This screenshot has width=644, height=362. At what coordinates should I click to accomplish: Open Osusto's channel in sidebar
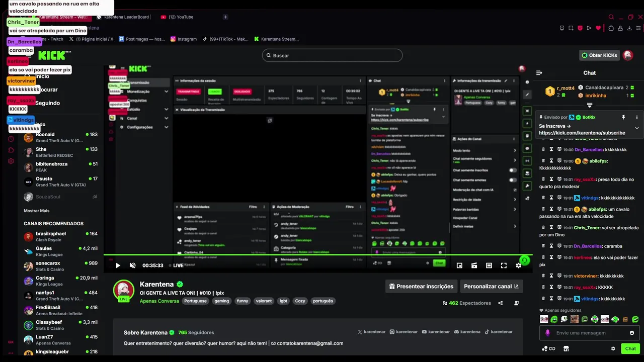point(60,182)
